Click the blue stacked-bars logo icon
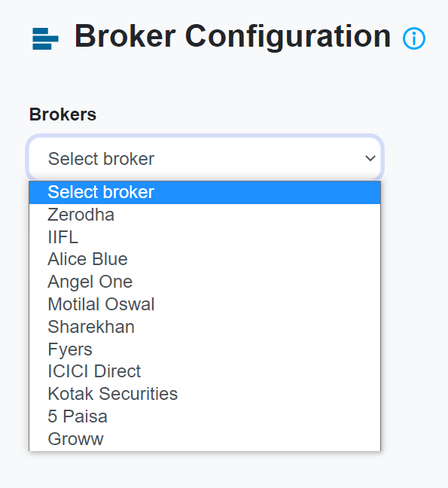This screenshot has width=448, height=488. point(45,38)
